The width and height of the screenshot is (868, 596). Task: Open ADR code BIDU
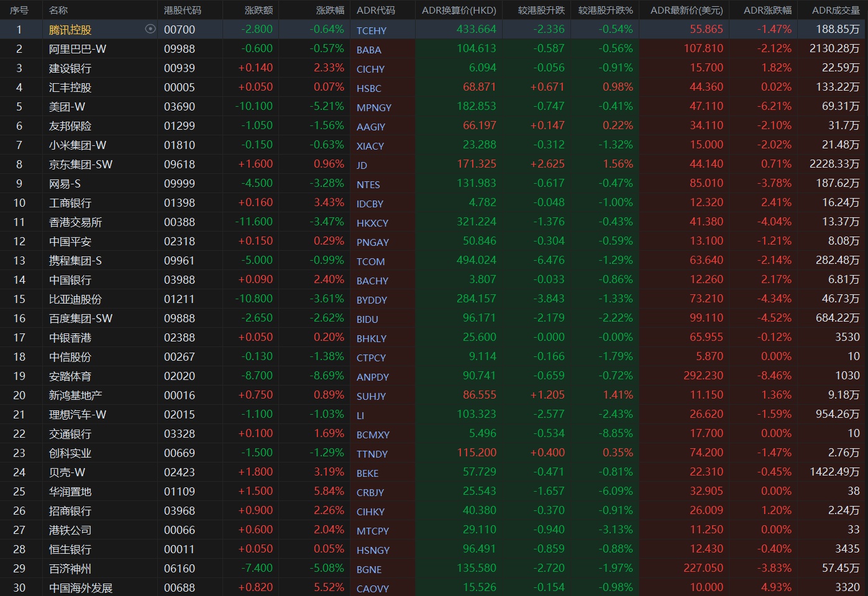click(367, 319)
